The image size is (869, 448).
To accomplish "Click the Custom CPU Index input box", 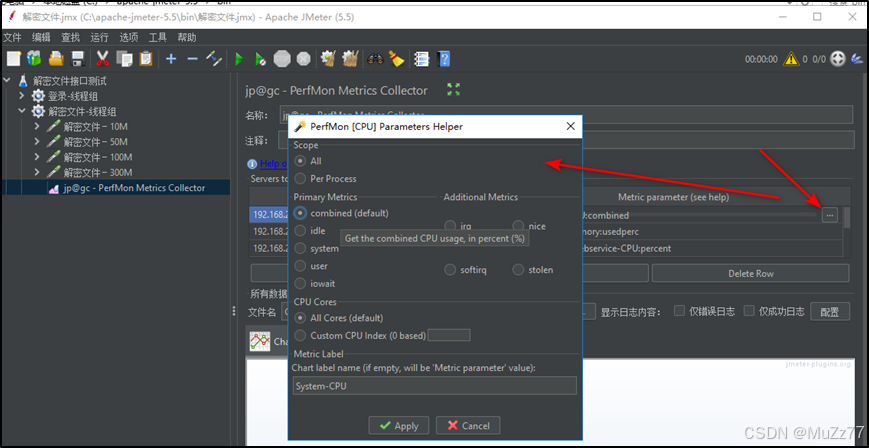I will pyautogui.click(x=449, y=335).
